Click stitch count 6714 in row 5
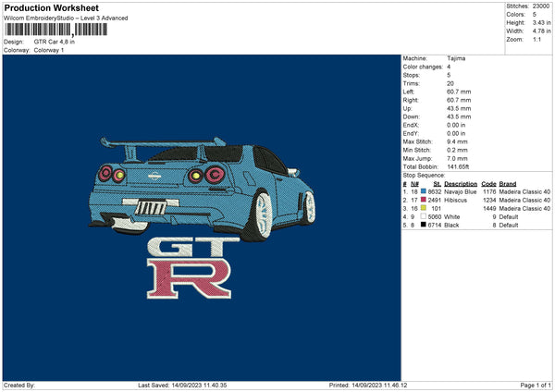The height and width of the screenshot is (392, 555). (x=435, y=225)
